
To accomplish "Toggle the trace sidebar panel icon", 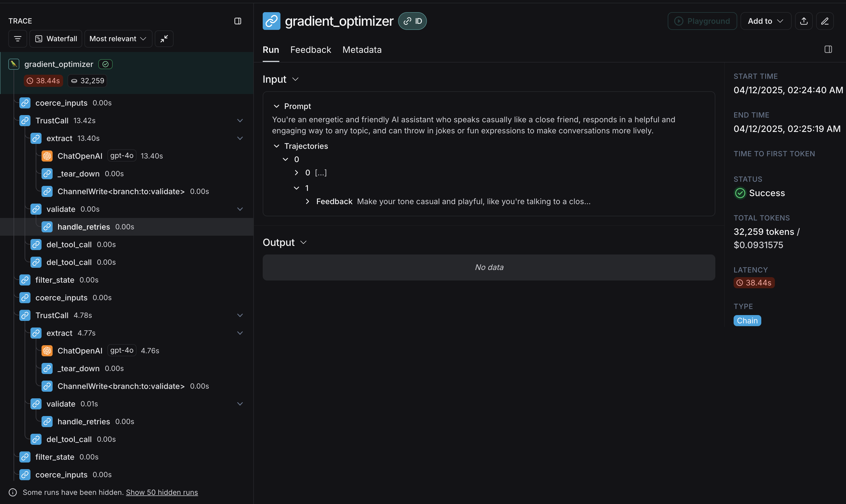I will click(x=238, y=21).
